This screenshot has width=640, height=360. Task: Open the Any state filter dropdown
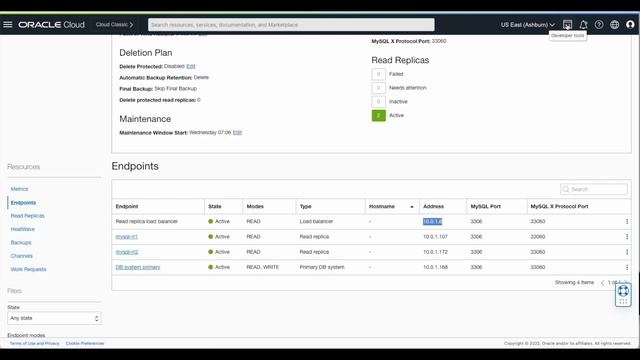pos(54,318)
